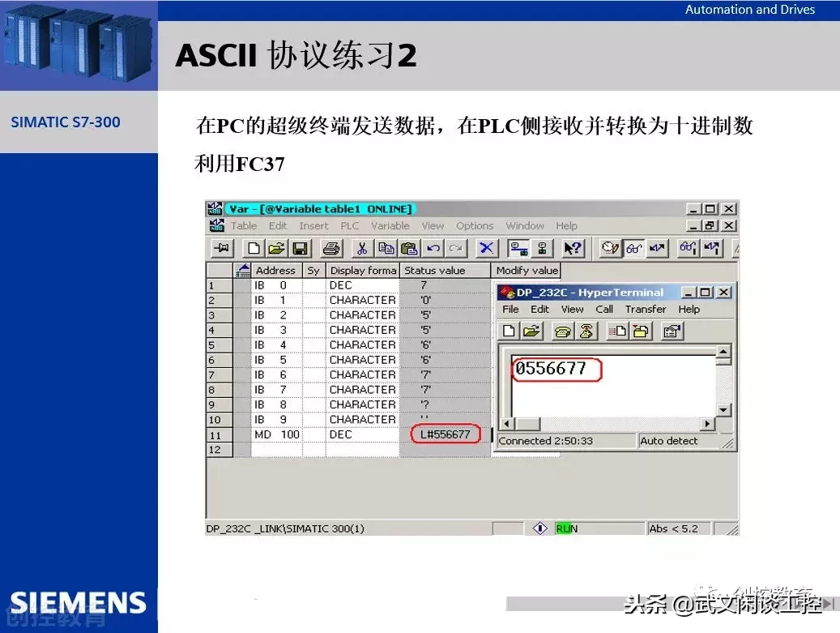Create a new variable table
Screen dimensions: 840x633
254,248
